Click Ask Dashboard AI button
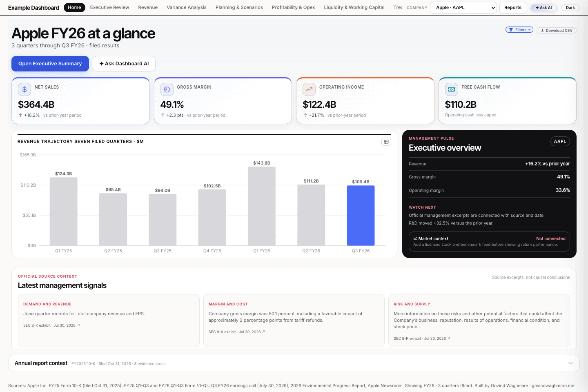 (124, 64)
